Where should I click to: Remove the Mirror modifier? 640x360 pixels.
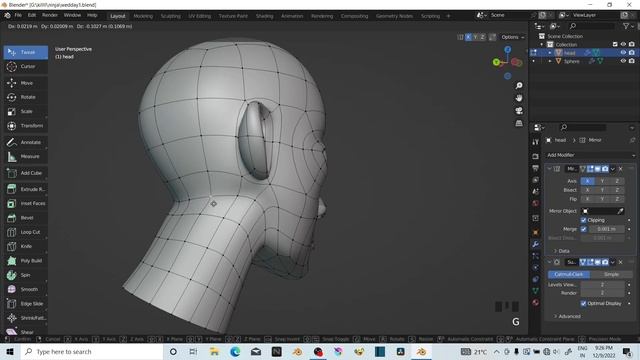click(x=621, y=169)
